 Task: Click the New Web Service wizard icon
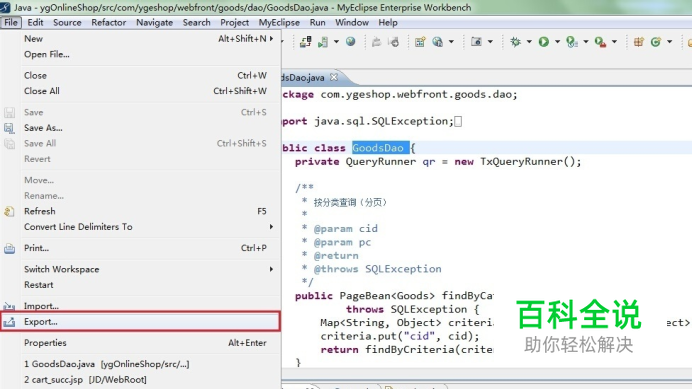pos(420,42)
